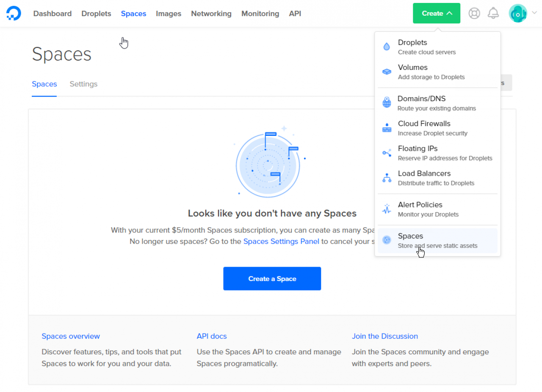Click the Volumes cube icon
542x392 pixels.
pos(387,72)
